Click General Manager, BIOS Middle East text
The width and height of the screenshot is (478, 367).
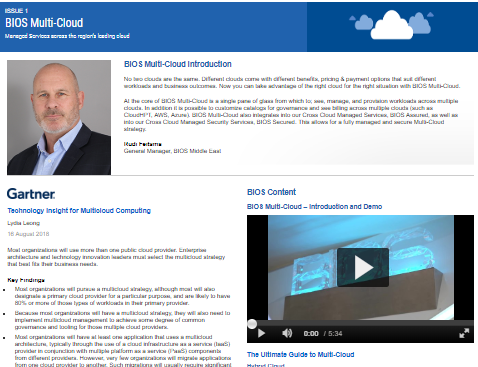coord(172,151)
